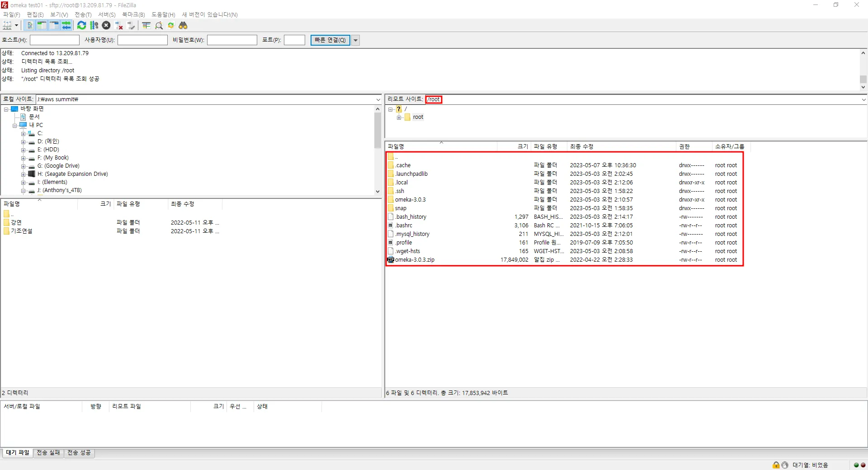Click the binoculars file search icon

(x=183, y=25)
